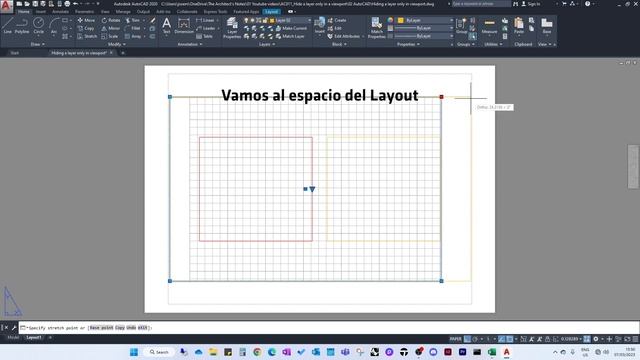Expand the Layers panel
Image resolution: width=640 pixels, height=360 pixels.
tap(267, 44)
